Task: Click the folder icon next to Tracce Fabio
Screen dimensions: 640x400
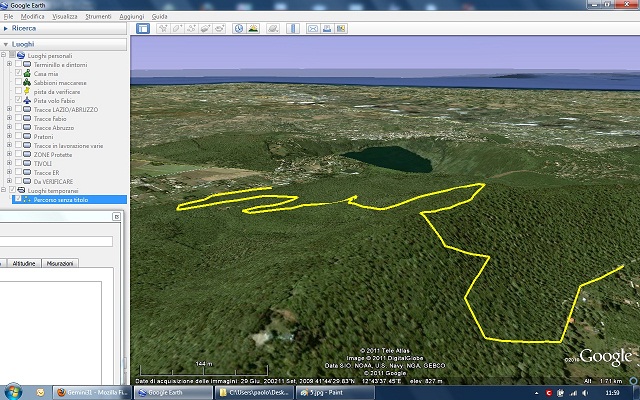Action: 27,118
